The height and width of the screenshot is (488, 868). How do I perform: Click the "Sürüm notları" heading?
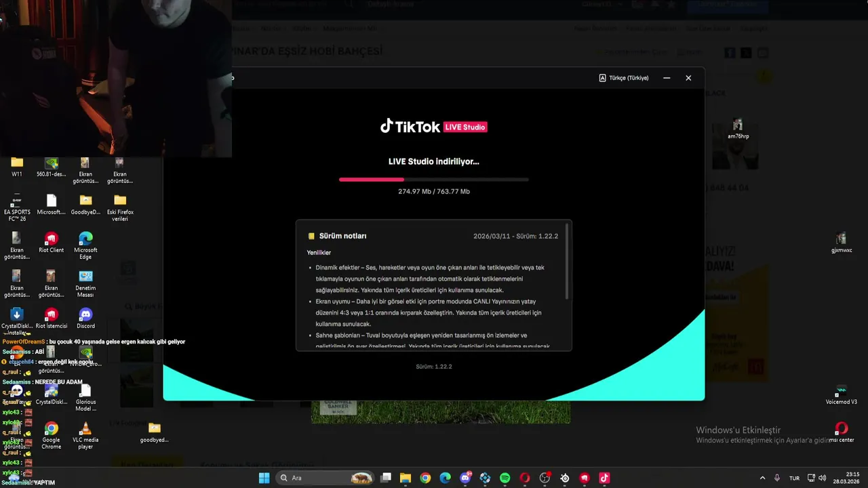click(x=342, y=236)
